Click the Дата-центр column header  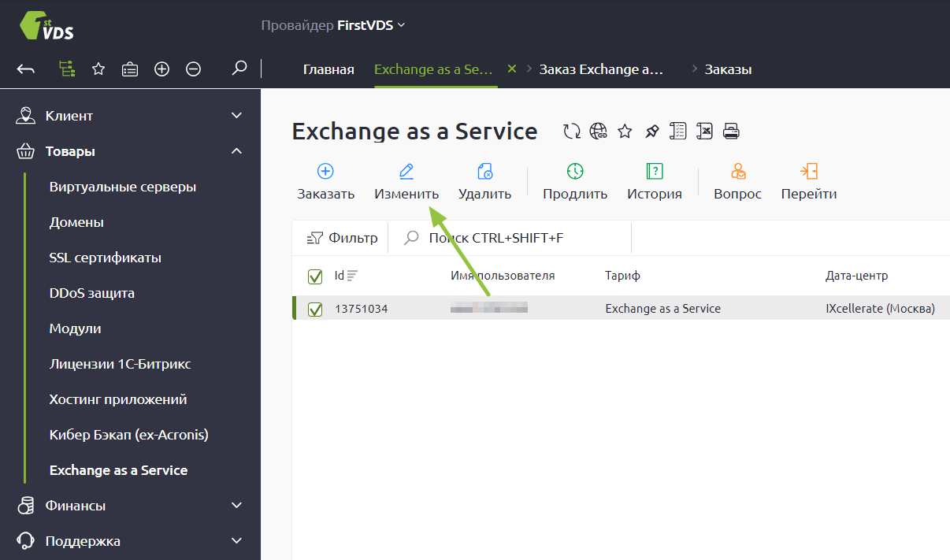click(856, 276)
